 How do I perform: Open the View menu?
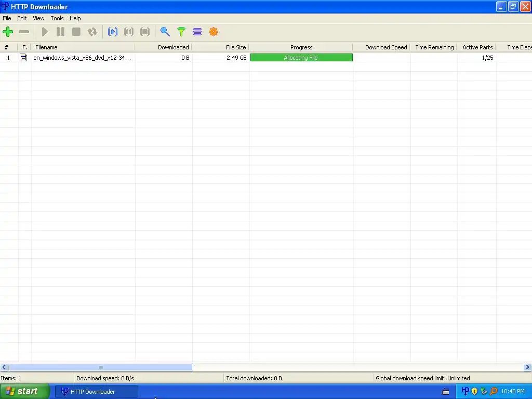(x=38, y=18)
